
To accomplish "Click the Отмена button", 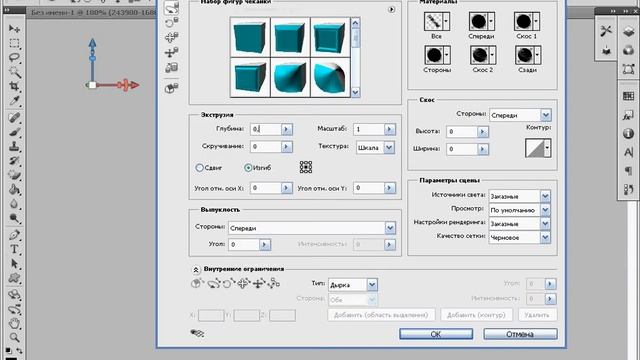I will tap(520, 334).
